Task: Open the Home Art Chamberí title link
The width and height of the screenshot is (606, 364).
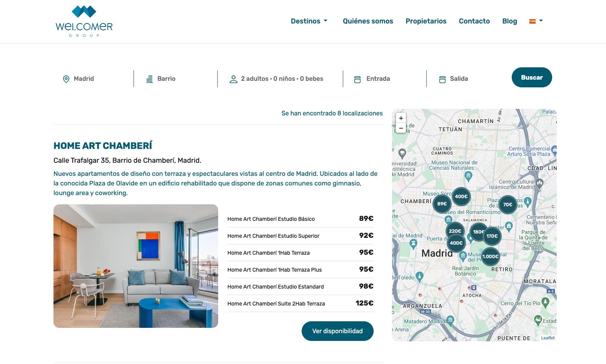Action: pyautogui.click(x=103, y=145)
